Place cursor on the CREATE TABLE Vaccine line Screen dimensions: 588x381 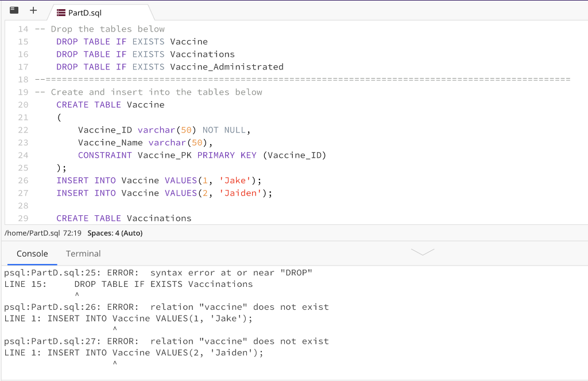point(110,104)
